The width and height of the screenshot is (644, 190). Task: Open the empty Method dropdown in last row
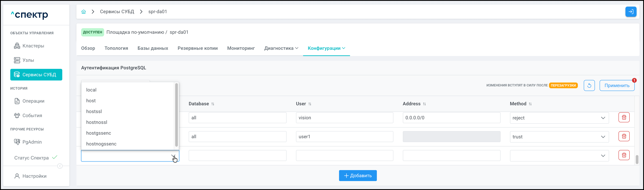click(x=559, y=156)
